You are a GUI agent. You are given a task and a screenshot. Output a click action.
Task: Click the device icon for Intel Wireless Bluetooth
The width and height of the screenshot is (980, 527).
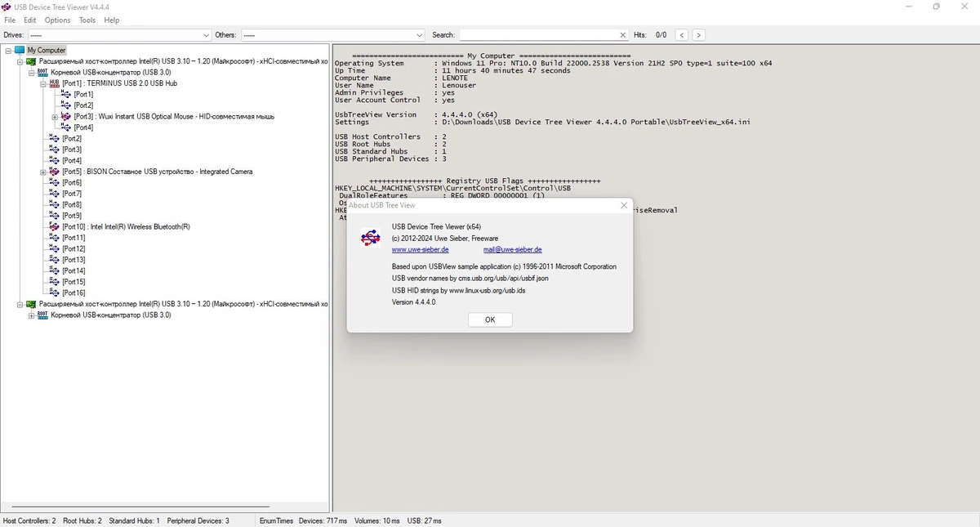55,226
